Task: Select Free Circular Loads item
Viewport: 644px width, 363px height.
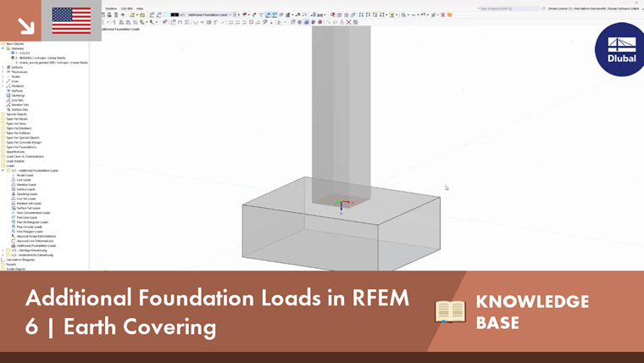Action: click(29, 227)
